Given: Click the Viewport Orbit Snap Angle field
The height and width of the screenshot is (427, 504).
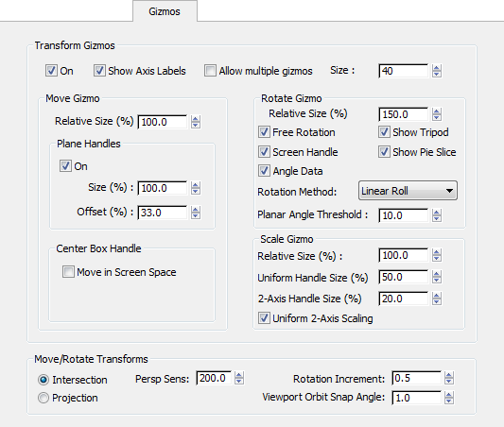Looking at the screenshot, I should [417, 398].
